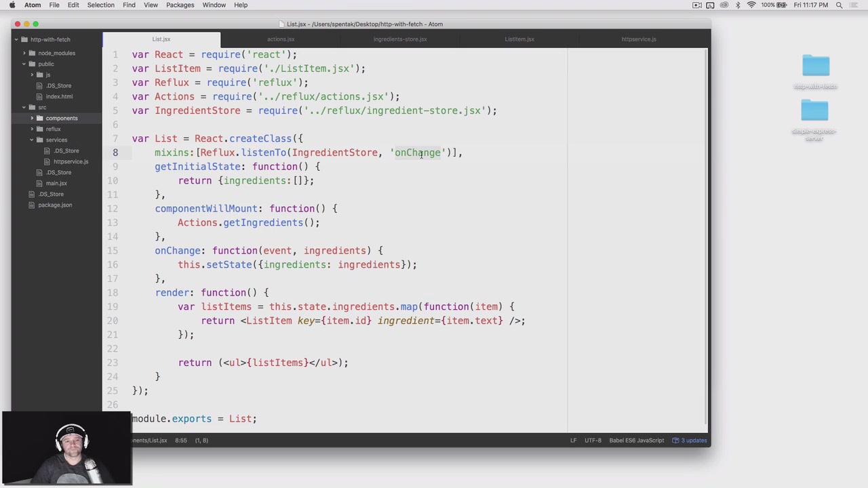Open the Atom application menu
The width and height of the screenshot is (868, 488).
[33, 5]
